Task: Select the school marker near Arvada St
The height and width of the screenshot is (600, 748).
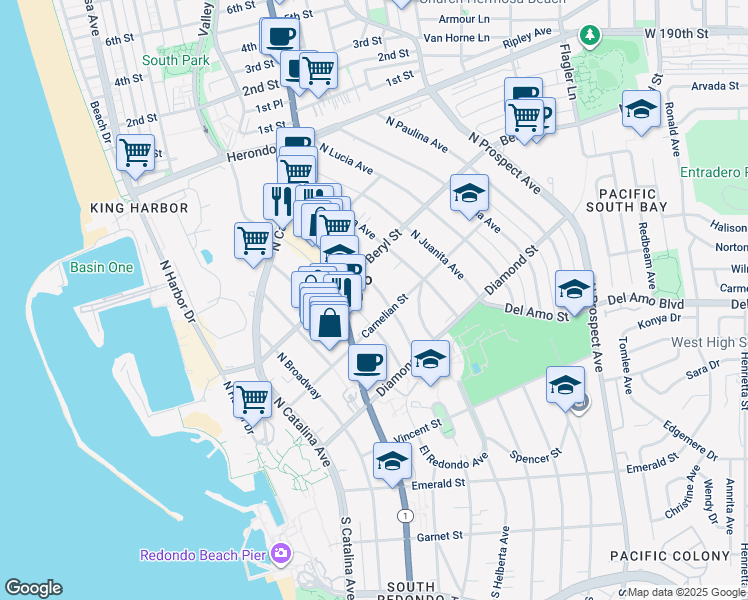Action: tap(642, 110)
